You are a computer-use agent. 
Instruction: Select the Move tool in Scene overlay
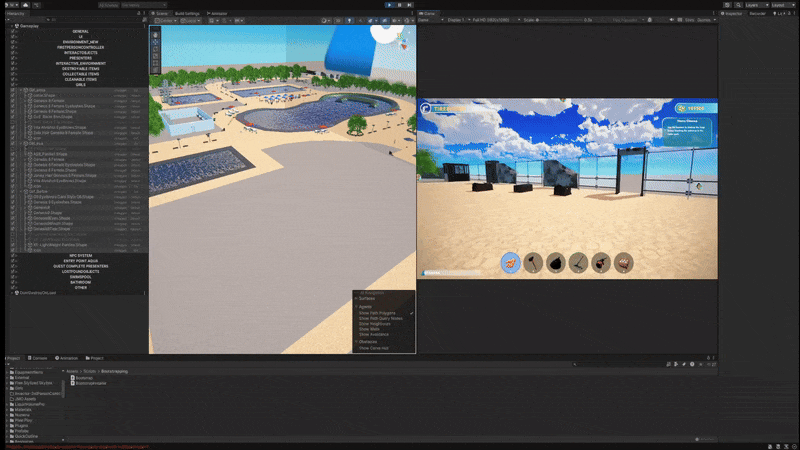pos(155,42)
